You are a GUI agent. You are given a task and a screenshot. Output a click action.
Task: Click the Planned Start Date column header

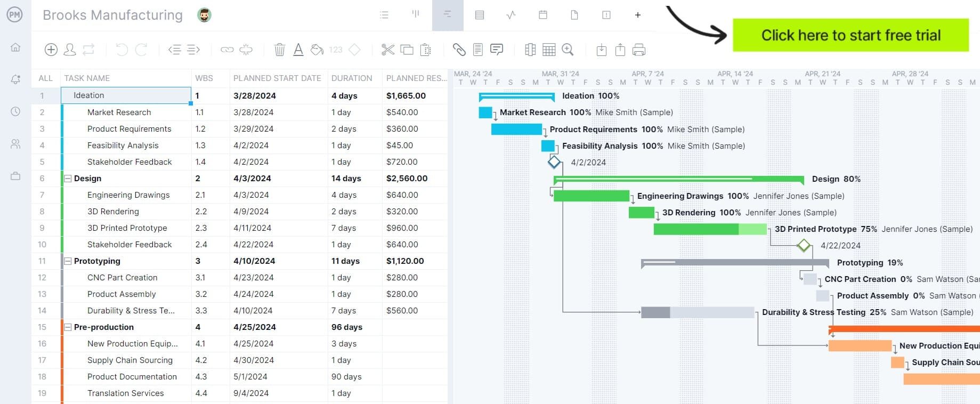click(x=277, y=78)
